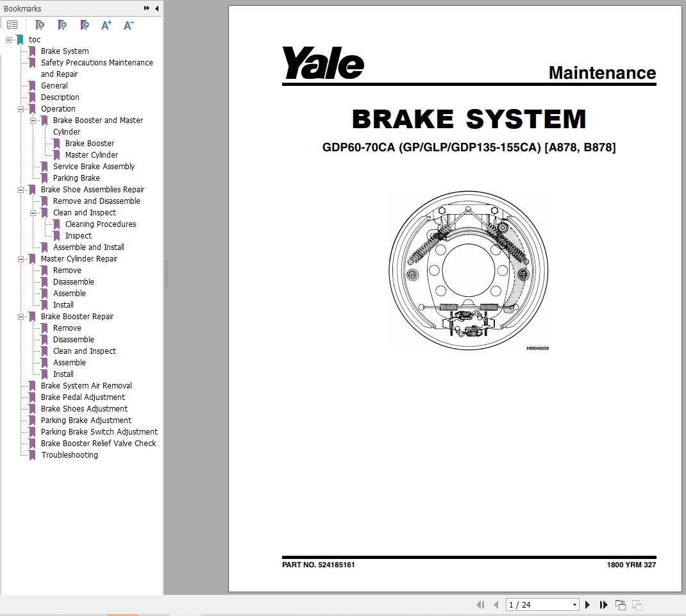Select the Brake Shoe Assemblies Repair bookmark
Image resolution: width=686 pixels, height=616 pixels.
pyautogui.click(x=92, y=190)
